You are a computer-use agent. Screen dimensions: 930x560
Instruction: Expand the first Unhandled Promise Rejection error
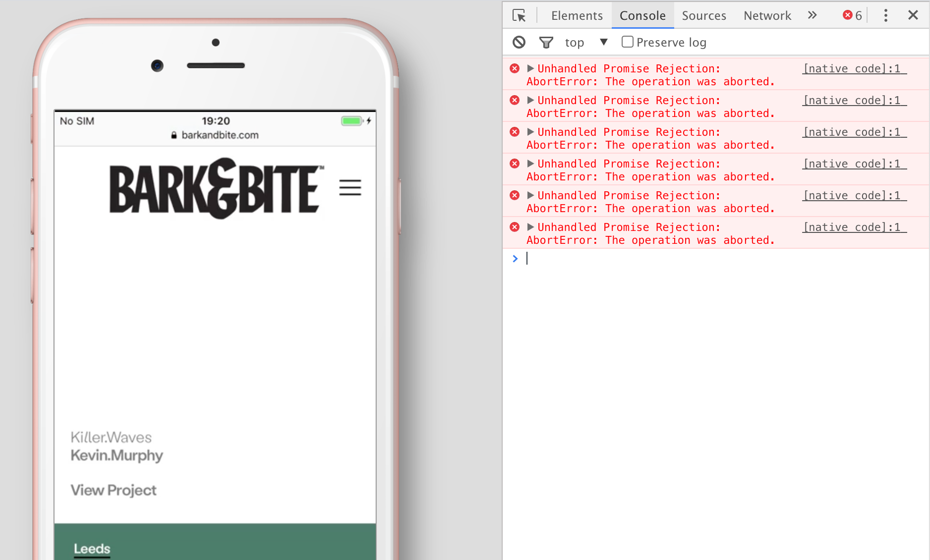[530, 68]
